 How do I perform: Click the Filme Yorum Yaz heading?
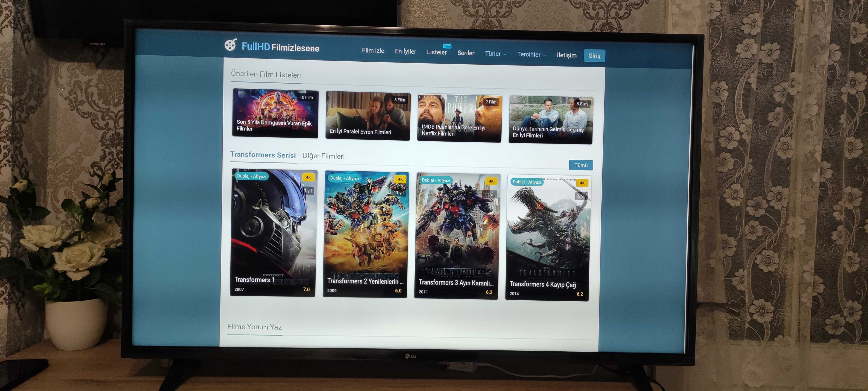(x=254, y=327)
